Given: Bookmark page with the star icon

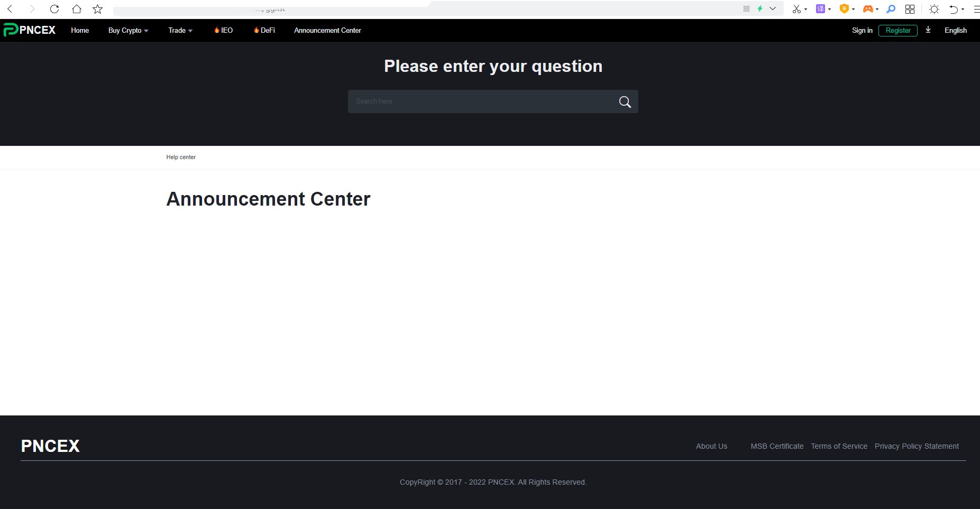Looking at the screenshot, I should coord(97,9).
